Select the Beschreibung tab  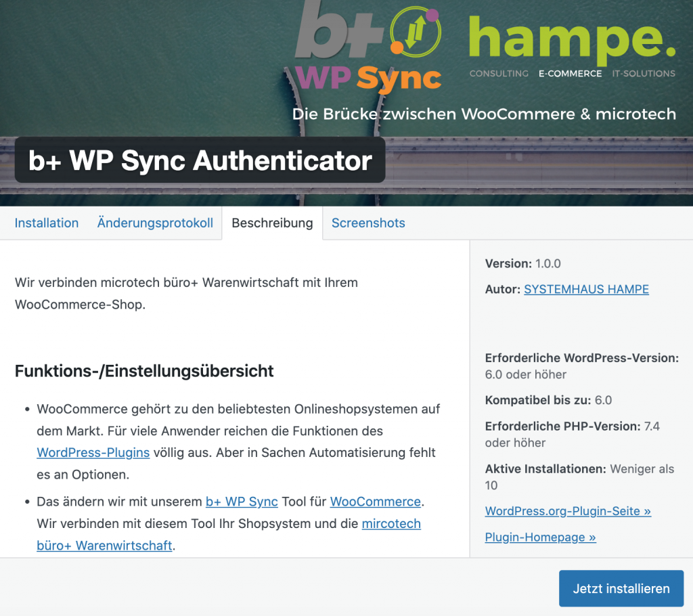pyautogui.click(x=272, y=223)
